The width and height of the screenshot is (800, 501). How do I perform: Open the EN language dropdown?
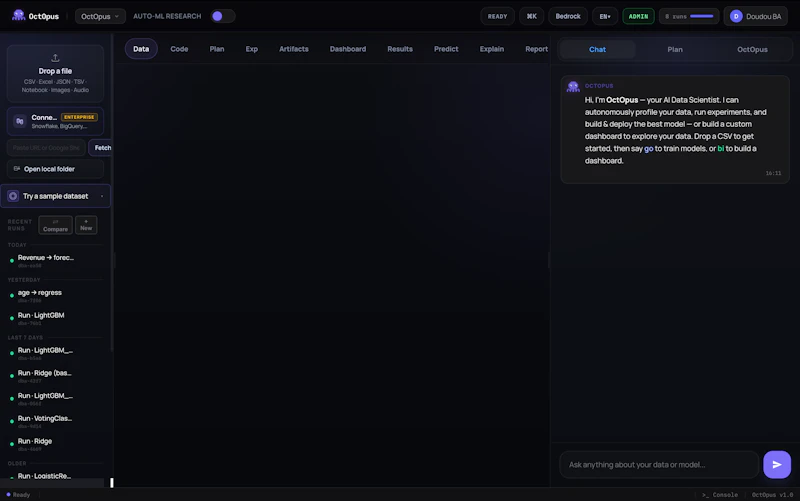pyautogui.click(x=605, y=16)
